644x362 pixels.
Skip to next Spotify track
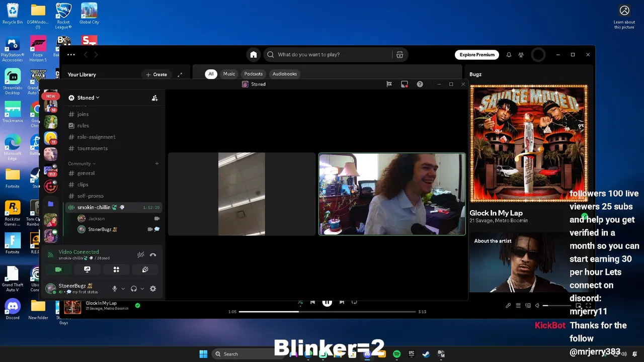pyautogui.click(x=342, y=302)
